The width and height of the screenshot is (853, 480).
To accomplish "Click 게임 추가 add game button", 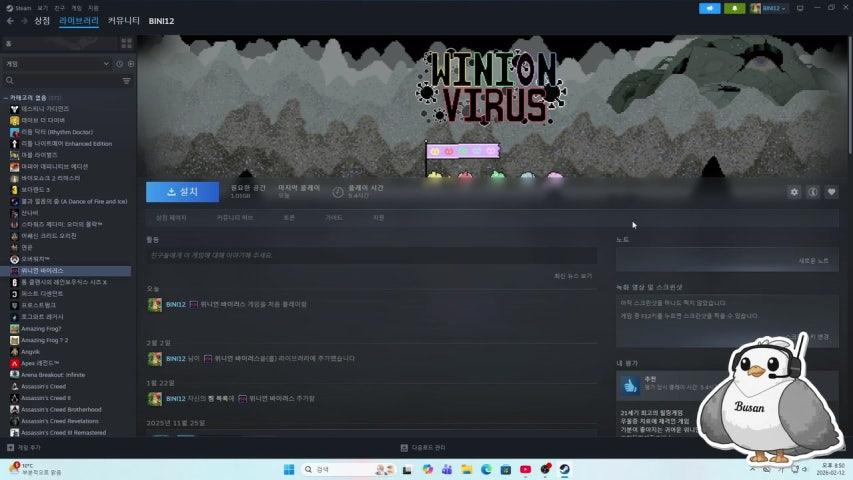I will (x=24, y=447).
